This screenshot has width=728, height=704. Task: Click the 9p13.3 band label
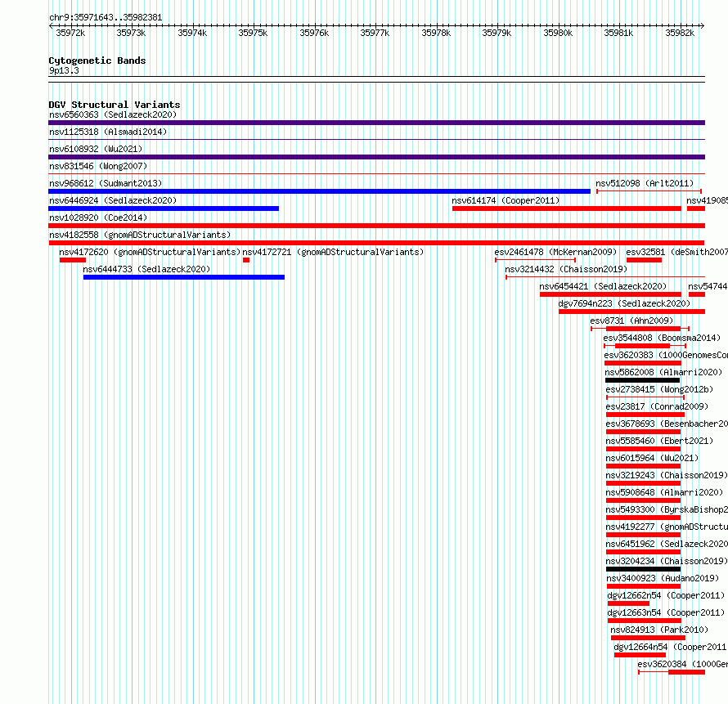[64, 70]
